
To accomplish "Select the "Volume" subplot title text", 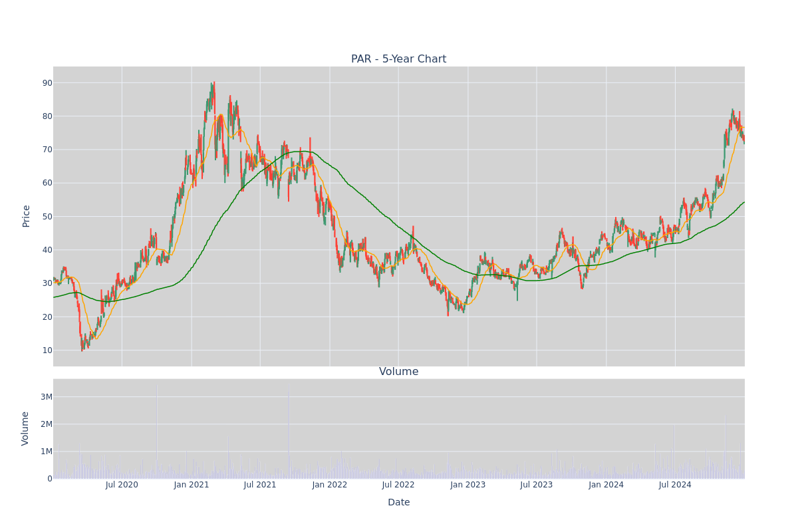I will (x=399, y=372).
